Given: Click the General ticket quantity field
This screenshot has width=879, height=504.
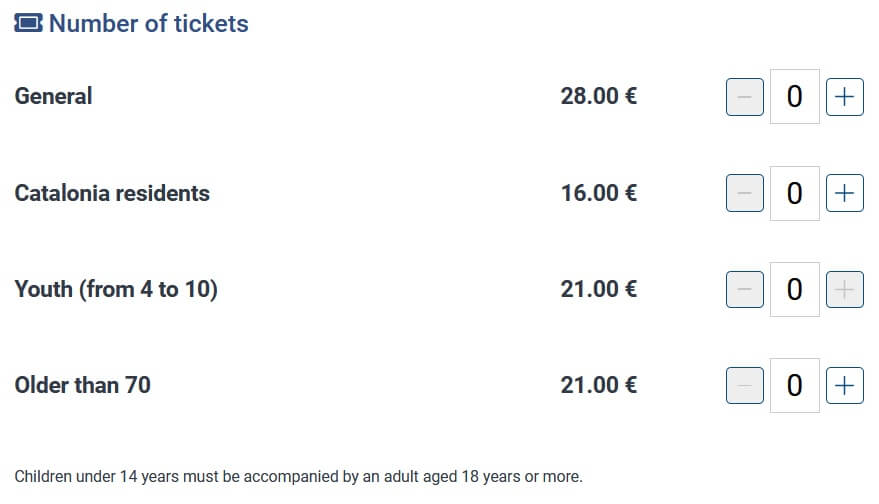Looking at the screenshot, I should click(795, 97).
